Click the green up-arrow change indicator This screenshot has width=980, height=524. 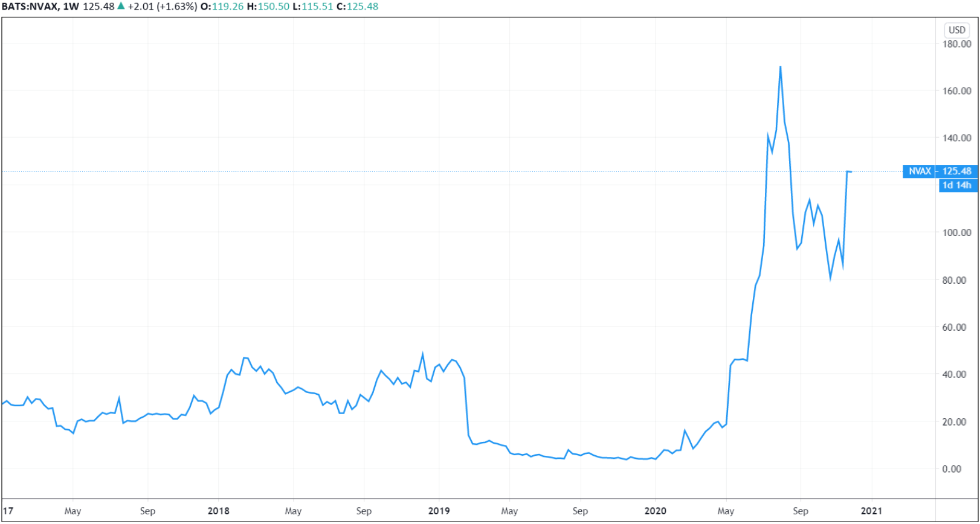tap(121, 6)
